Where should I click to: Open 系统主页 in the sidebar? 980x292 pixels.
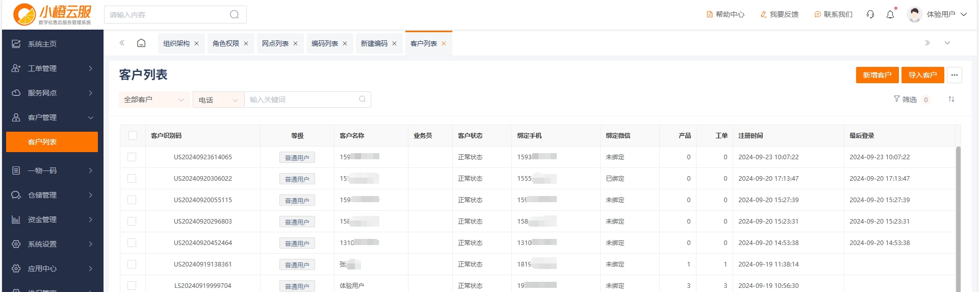(x=42, y=44)
